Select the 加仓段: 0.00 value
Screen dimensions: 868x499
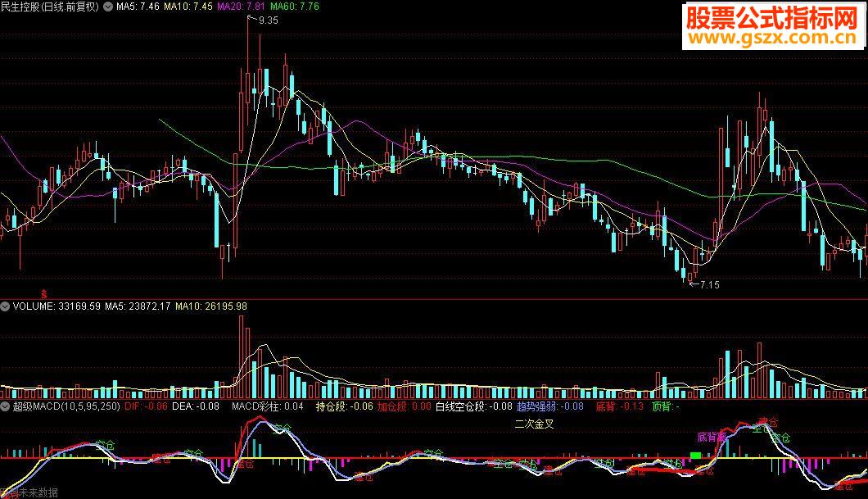405,406
